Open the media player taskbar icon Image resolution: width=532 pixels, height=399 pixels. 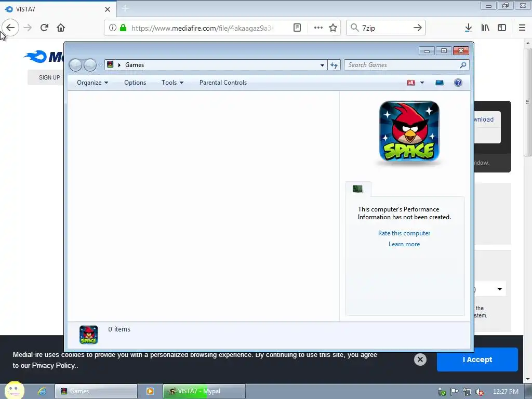coord(150,391)
